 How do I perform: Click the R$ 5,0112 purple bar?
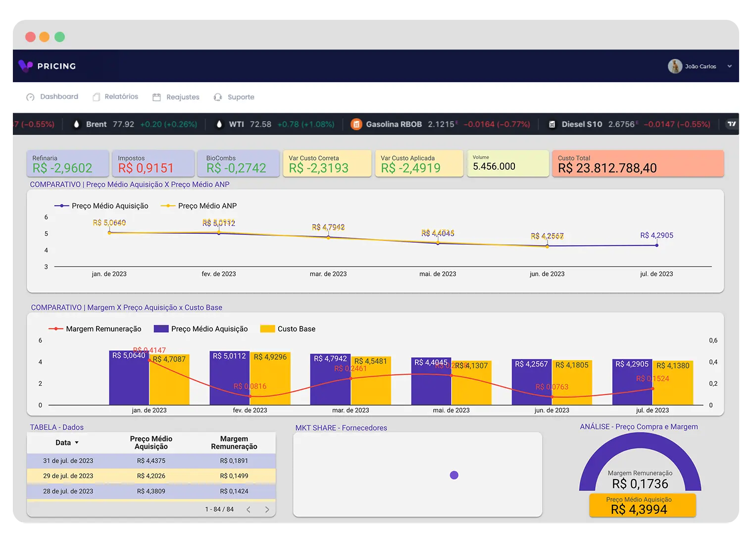tap(230, 378)
